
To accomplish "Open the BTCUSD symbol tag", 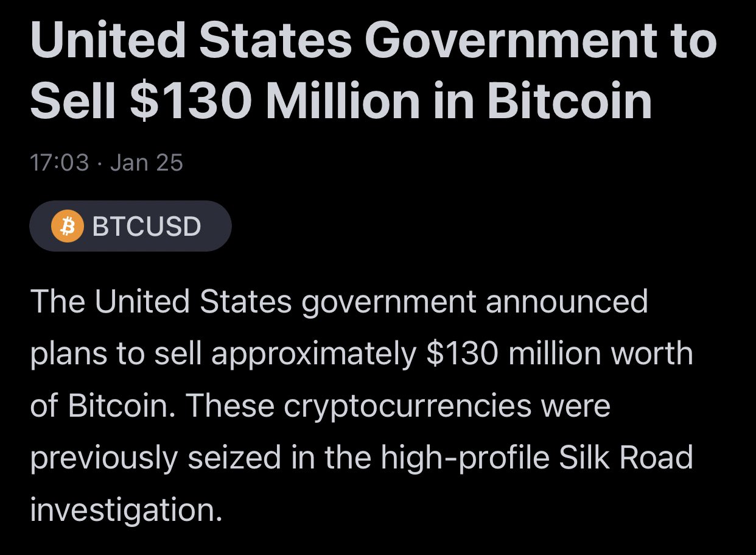I will [130, 226].
